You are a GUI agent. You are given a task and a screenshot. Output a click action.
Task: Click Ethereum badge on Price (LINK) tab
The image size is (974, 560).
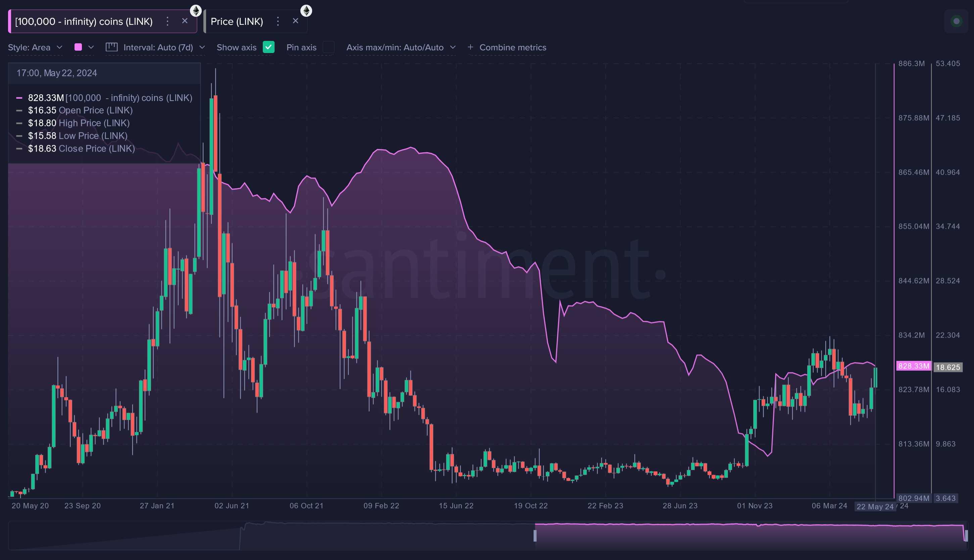point(306,10)
